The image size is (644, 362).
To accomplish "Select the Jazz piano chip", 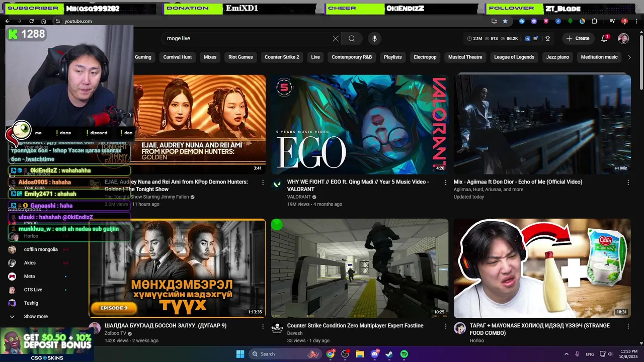I will (557, 57).
